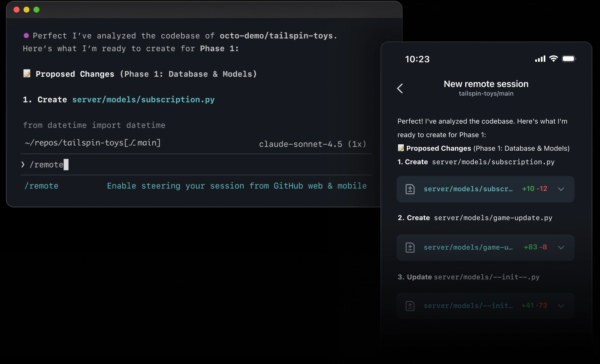Click the +10 -12 diff stats
The width and height of the screenshot is (600, 364).
click(x=535, y=189)
